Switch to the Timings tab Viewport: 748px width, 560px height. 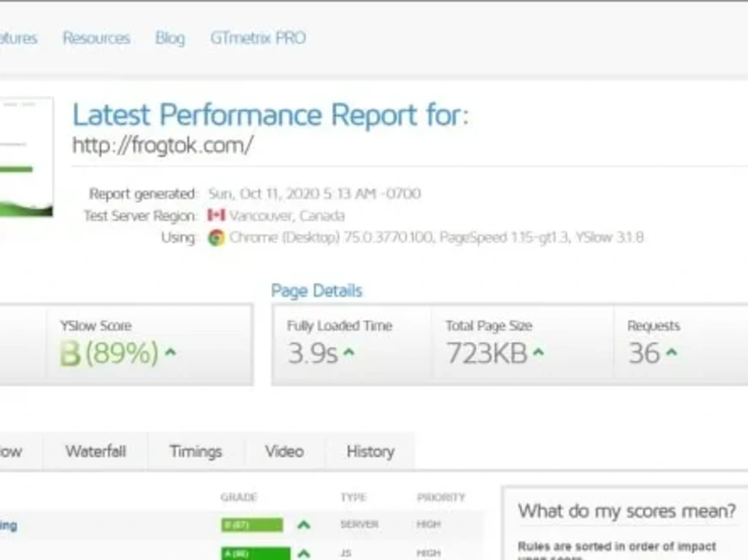(196, 452)
